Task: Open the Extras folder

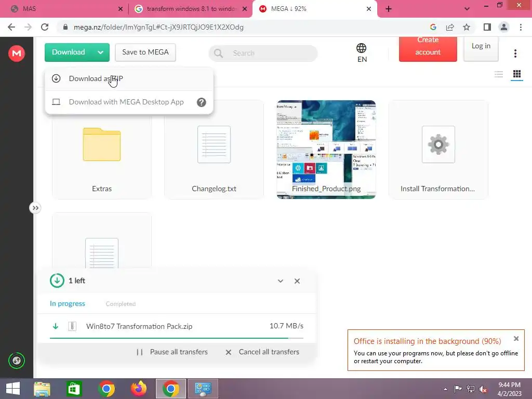Action: (x=102, y=150)
